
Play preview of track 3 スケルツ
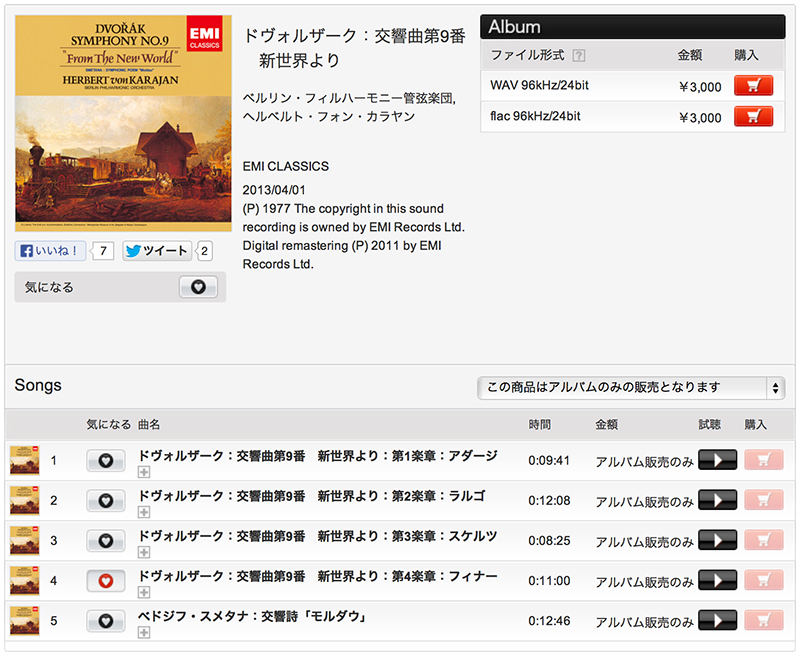pyautogui.click(x=717, y=540)
